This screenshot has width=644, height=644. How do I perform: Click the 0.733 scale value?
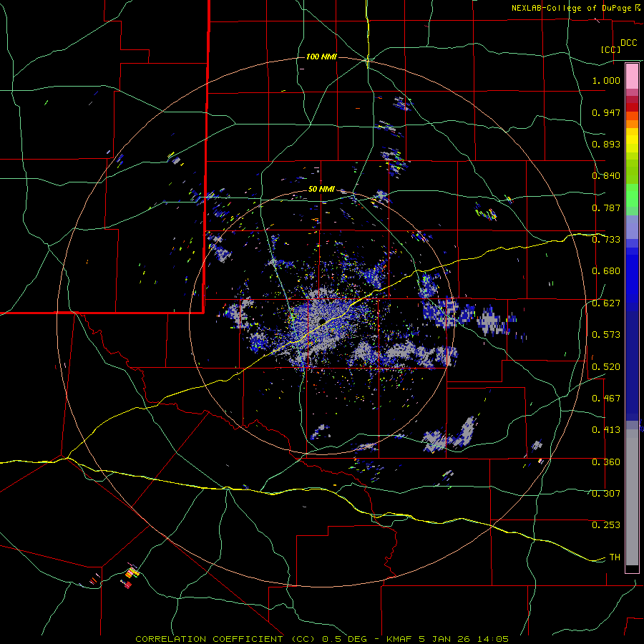coord(606,240)
